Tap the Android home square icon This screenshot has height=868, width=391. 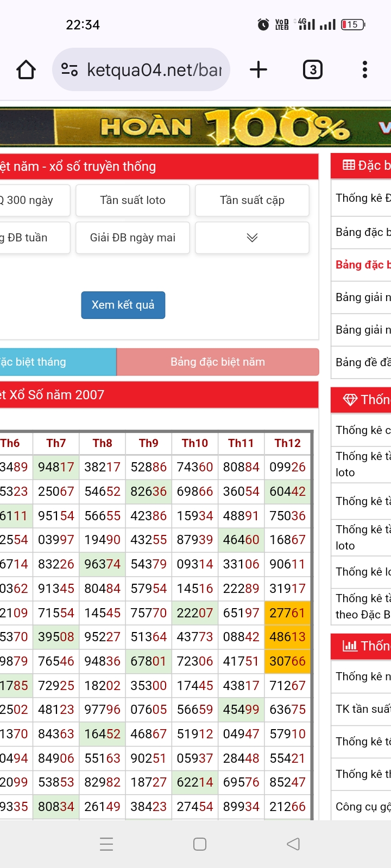(200, 844)
